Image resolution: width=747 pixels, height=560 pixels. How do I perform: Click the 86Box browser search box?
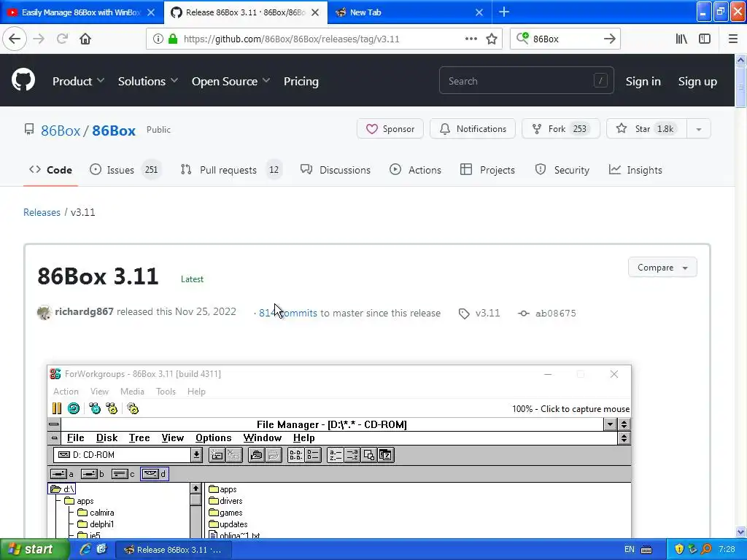(565, 39)
